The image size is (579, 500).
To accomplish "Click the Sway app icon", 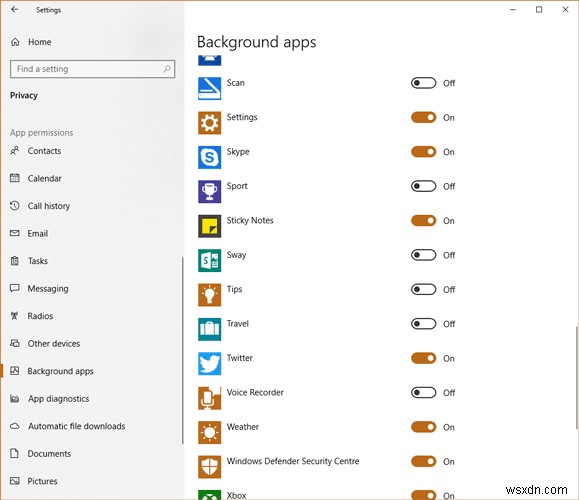I will point(209,260).
